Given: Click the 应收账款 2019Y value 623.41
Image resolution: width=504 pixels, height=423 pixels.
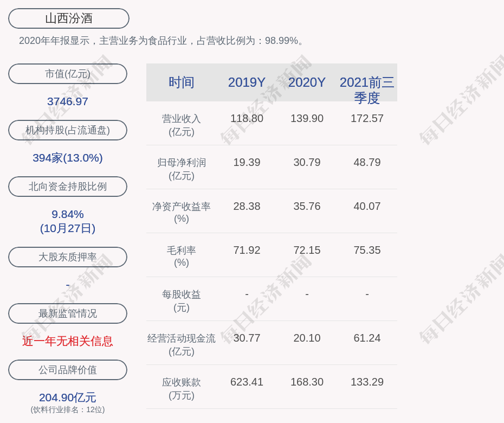Looking at the screenshot, I should (247, 382).
